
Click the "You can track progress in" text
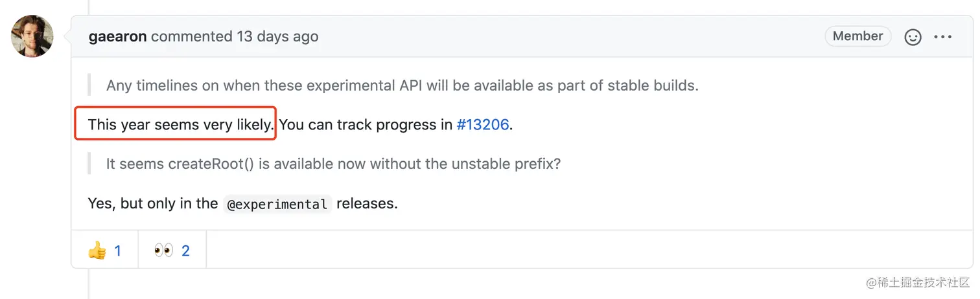(x=366, y=125)
